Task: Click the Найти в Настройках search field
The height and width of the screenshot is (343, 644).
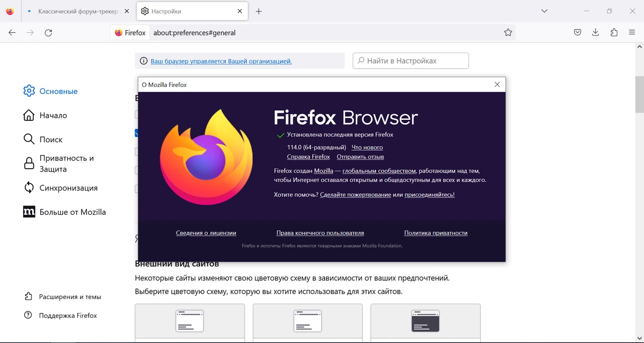Action: (411, 61)
